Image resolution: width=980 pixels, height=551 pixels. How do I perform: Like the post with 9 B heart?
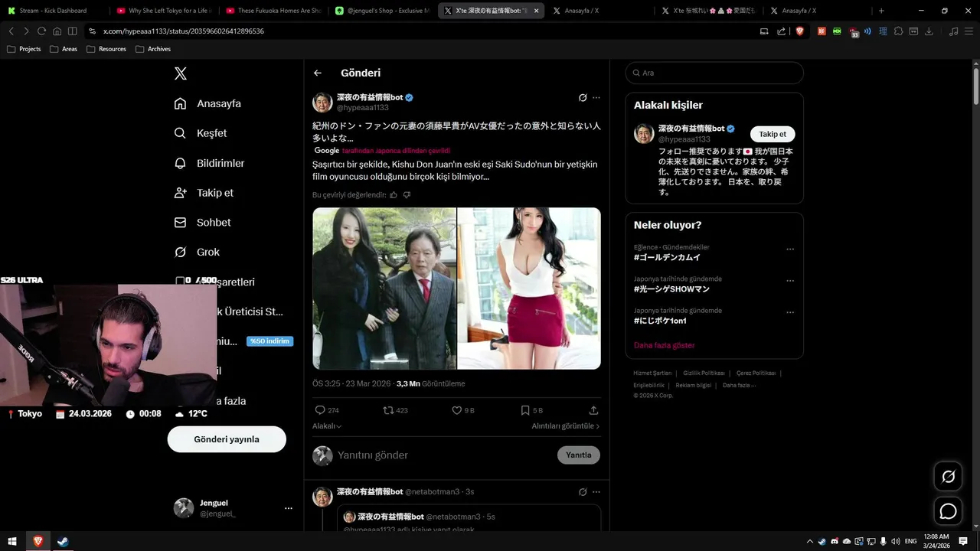click(456, 410)
